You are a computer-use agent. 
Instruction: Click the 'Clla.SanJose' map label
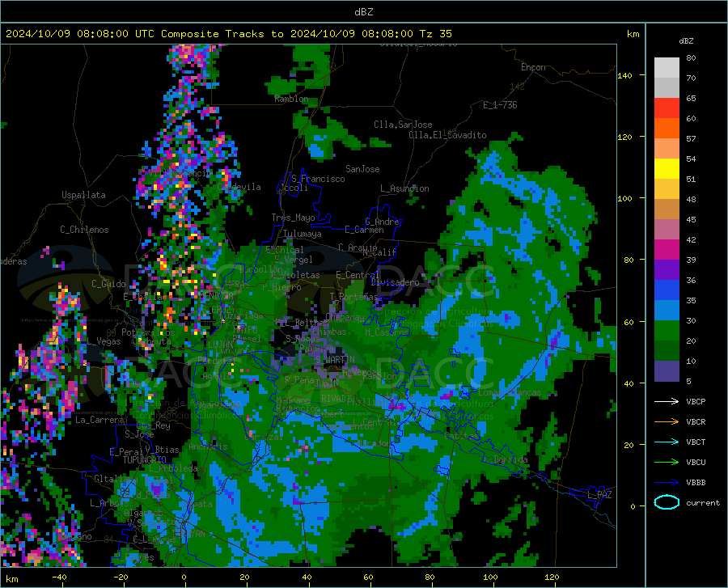click(403, 125)
